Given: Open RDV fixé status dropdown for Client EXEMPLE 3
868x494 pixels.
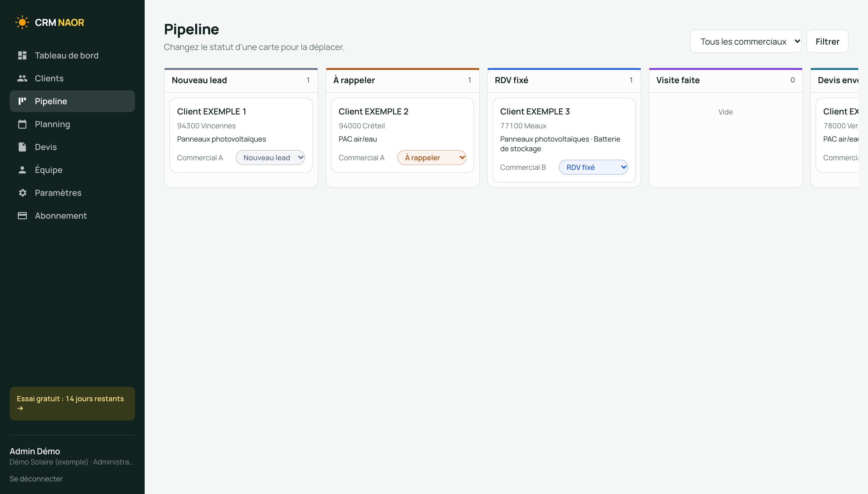Looking at the screenshot, I should [x=593, y=167].
